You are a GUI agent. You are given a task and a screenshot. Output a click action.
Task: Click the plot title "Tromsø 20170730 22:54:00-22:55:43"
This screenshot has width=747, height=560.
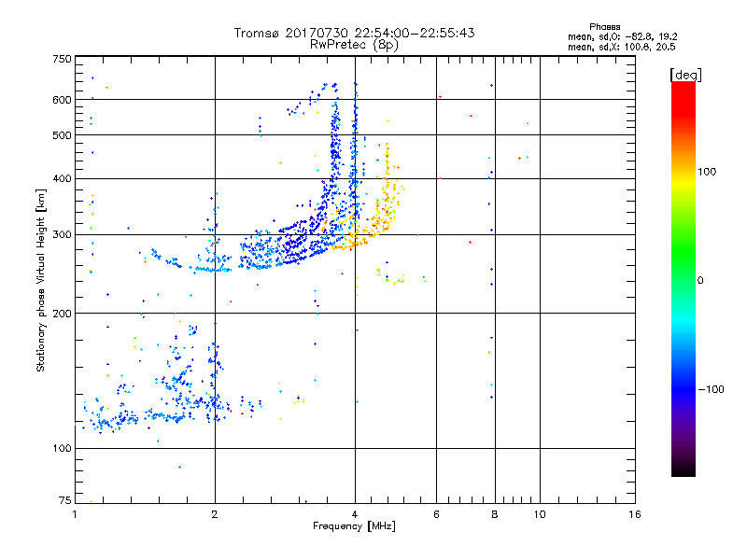[354, 33]
